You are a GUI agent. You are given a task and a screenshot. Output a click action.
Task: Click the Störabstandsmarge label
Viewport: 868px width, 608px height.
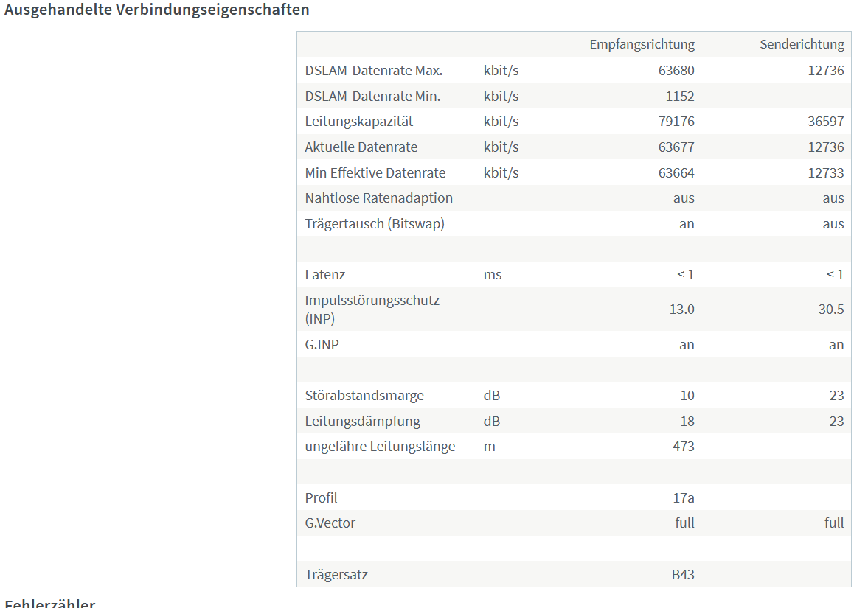(364, 396)
